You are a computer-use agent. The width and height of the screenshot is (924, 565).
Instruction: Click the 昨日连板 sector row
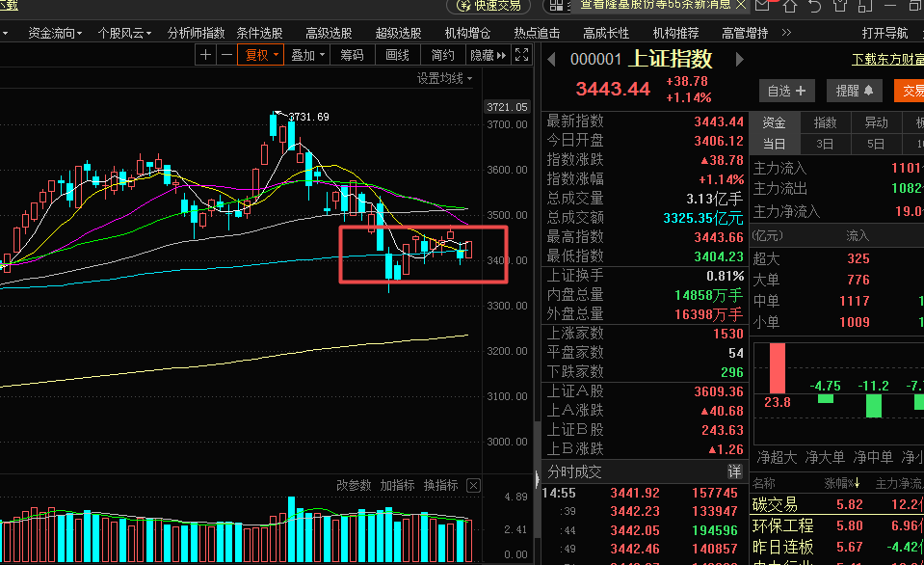[x=836, y=547]
